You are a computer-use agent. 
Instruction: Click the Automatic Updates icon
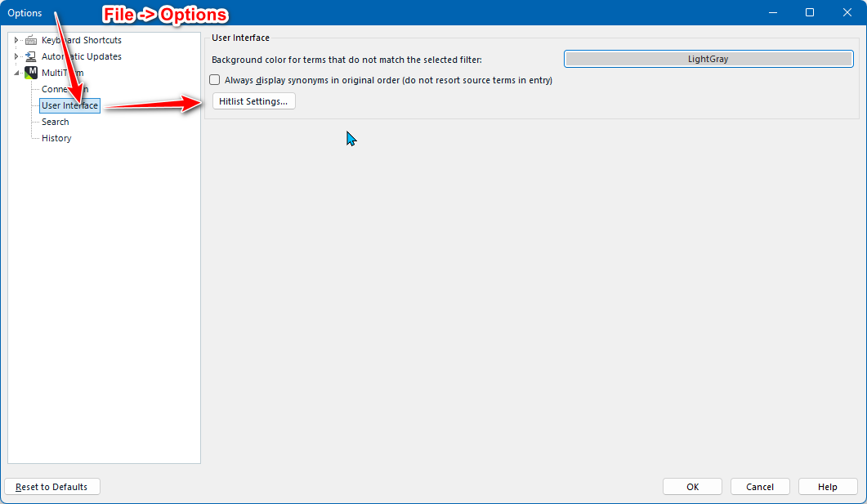[31, 56]
